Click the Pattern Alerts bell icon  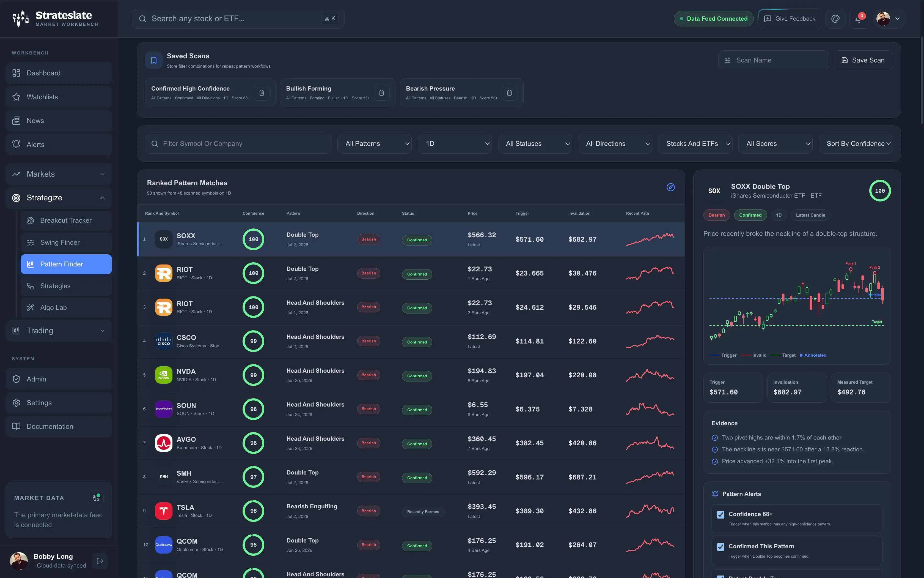click(715, 494)
